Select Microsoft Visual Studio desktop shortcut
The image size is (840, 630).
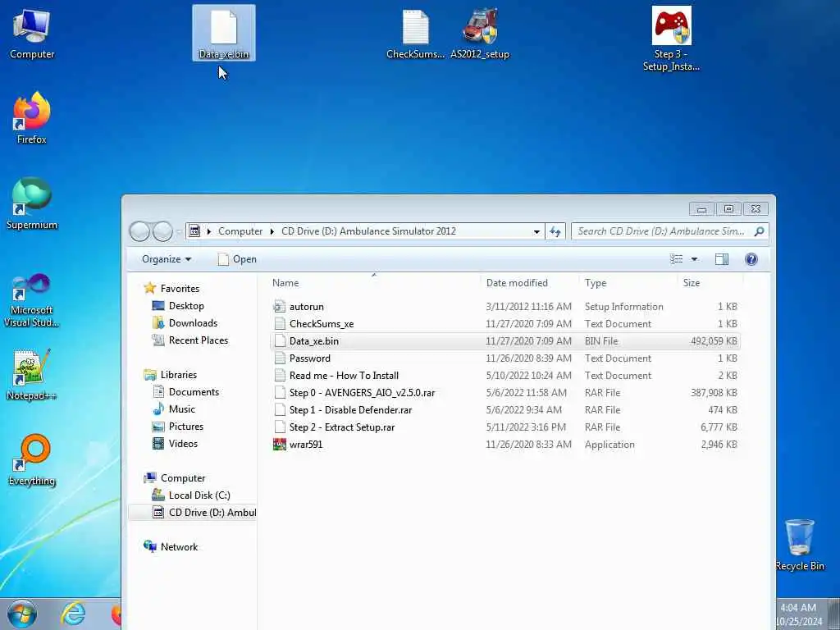point(32,300)
